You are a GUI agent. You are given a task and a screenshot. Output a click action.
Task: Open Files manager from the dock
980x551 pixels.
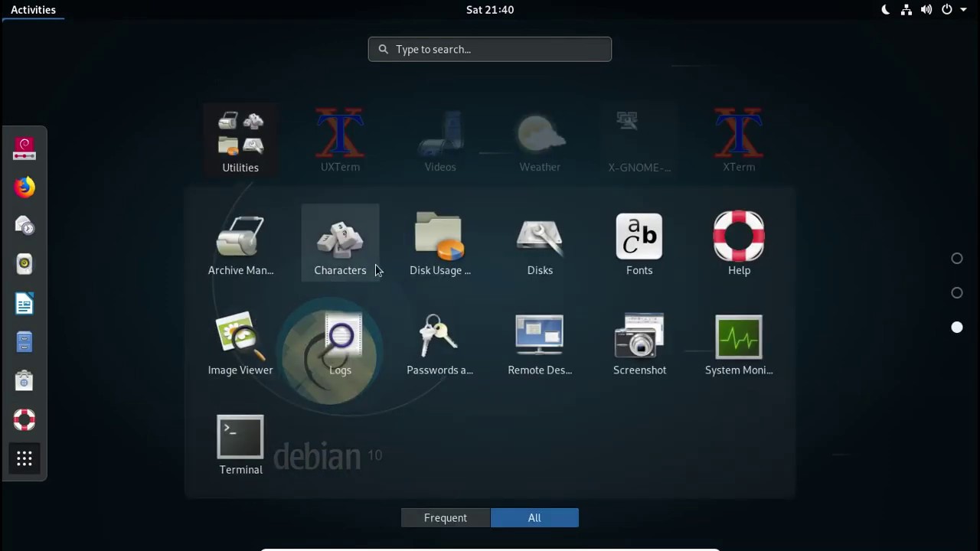click(x=24, y=342)
